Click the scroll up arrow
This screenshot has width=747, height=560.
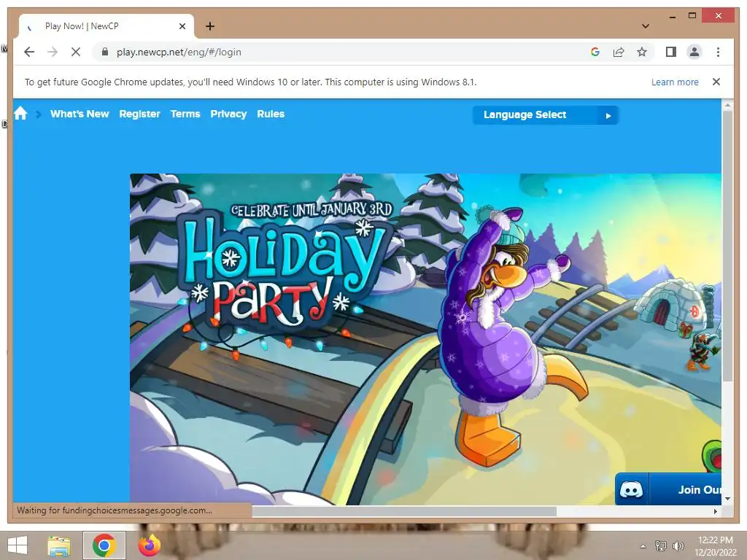(727, 104)
